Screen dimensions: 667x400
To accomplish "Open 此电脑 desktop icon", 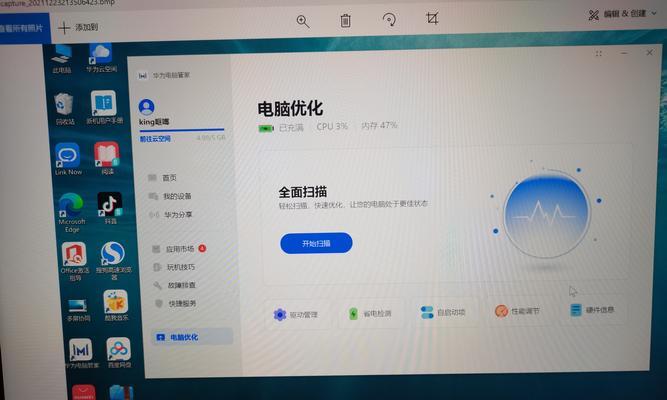I will (62, 59).
